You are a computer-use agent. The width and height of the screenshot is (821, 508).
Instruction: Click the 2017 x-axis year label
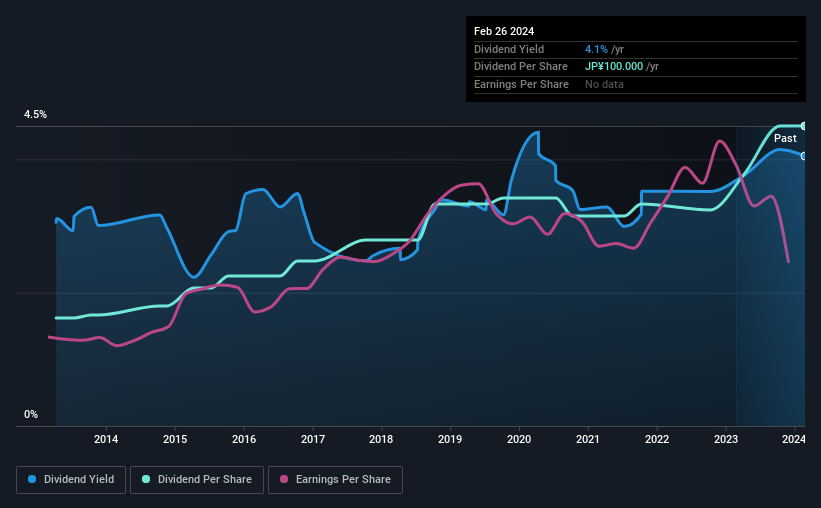coord(313,439)
